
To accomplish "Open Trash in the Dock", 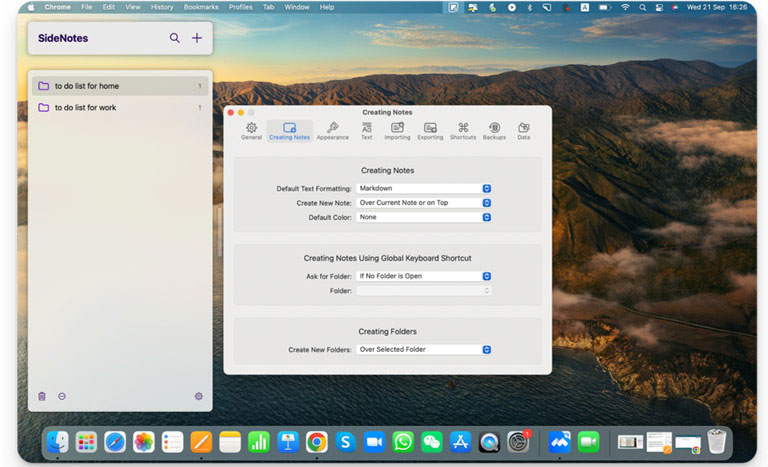I will coord(717,442).
